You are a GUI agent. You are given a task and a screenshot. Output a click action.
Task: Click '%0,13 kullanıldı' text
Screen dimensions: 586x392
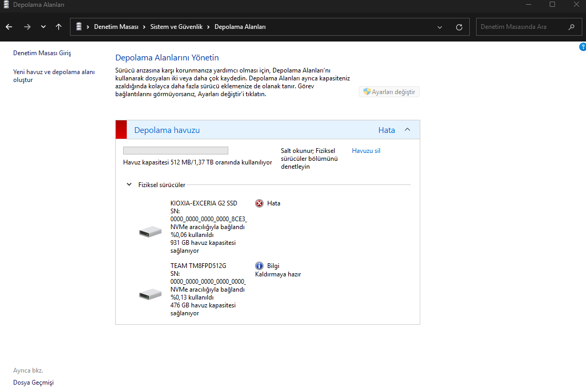(192, 297)
